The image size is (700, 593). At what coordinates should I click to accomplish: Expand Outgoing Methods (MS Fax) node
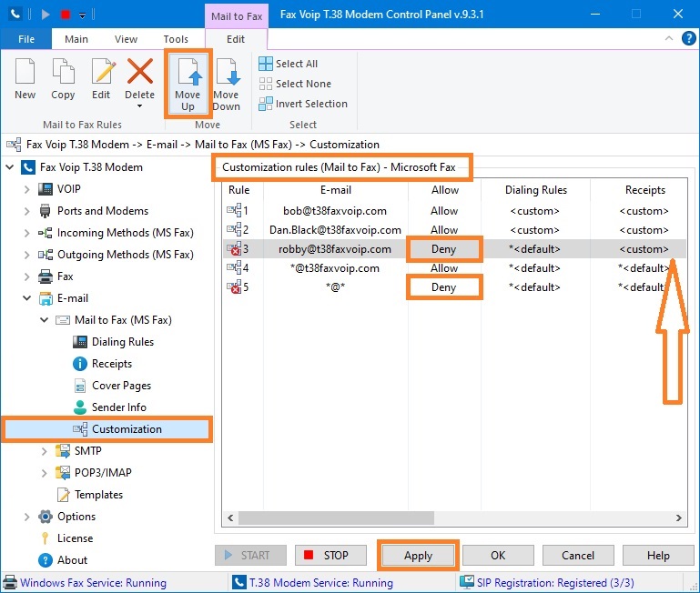26,255
